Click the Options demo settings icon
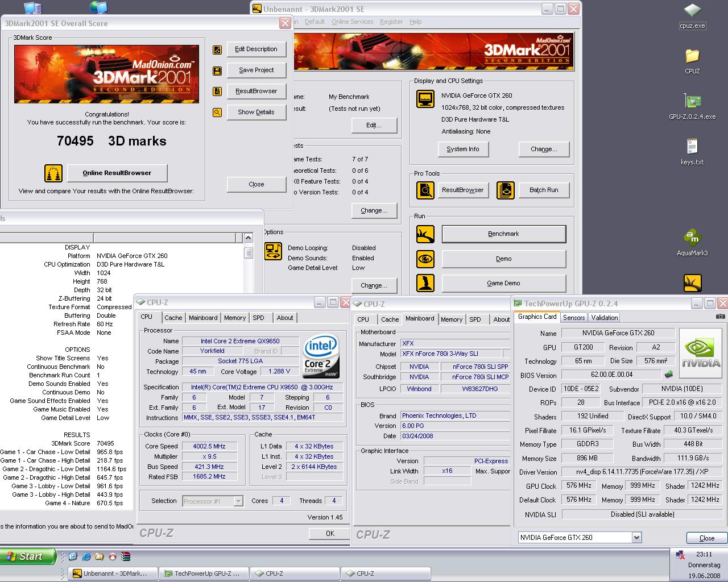Screen dimensions: 728x582 274,251
